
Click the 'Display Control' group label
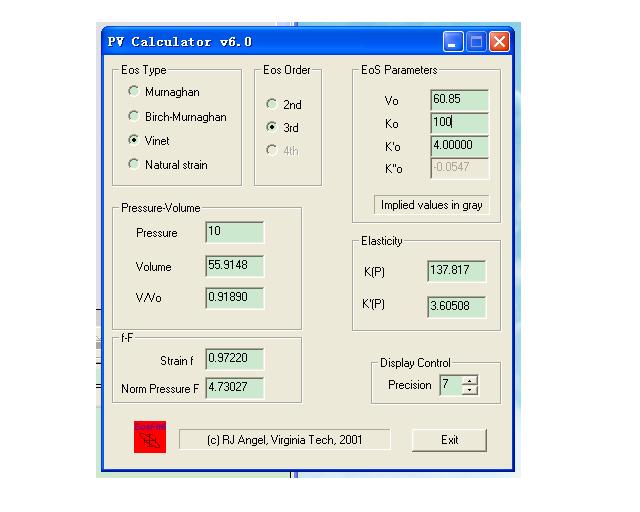pyautogui.click(x=415, y=363)
